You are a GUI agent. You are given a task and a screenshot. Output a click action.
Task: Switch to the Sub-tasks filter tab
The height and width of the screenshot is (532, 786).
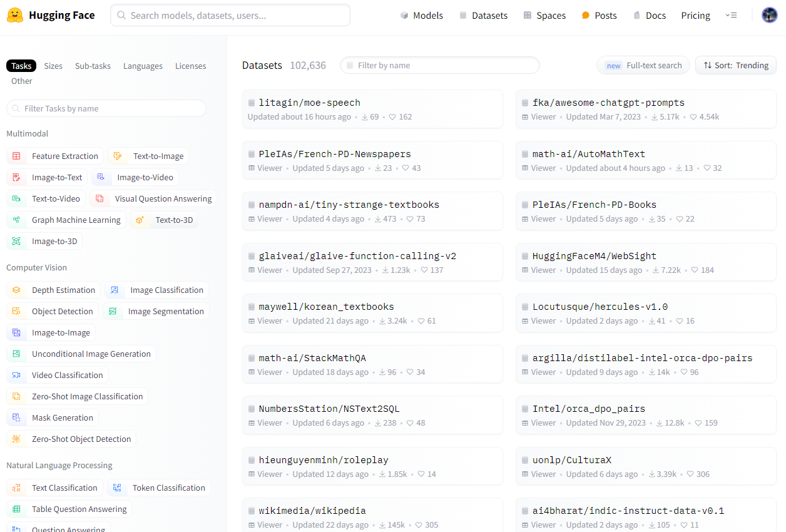pyautogui.click(x=93, y=66)
